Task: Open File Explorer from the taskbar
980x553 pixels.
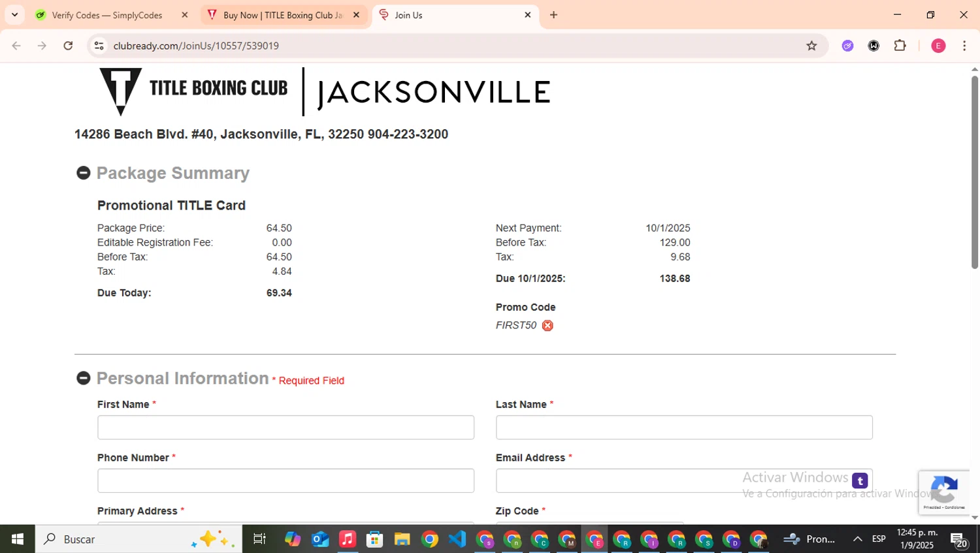Action: 402,539
